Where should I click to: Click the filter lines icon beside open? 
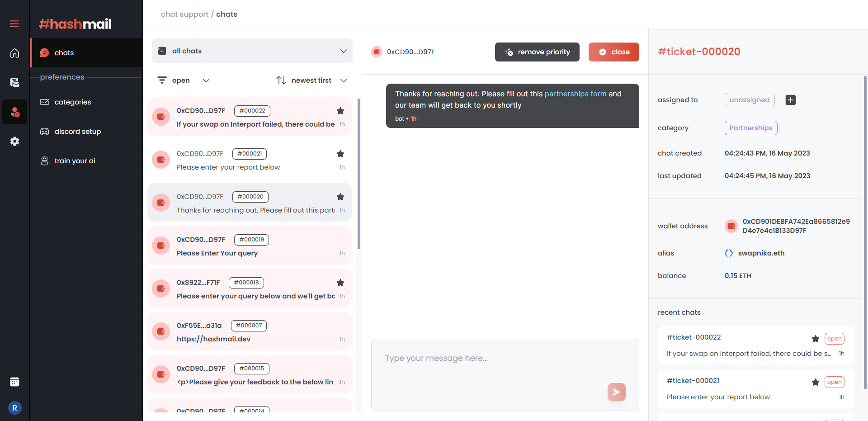[162, 80]
